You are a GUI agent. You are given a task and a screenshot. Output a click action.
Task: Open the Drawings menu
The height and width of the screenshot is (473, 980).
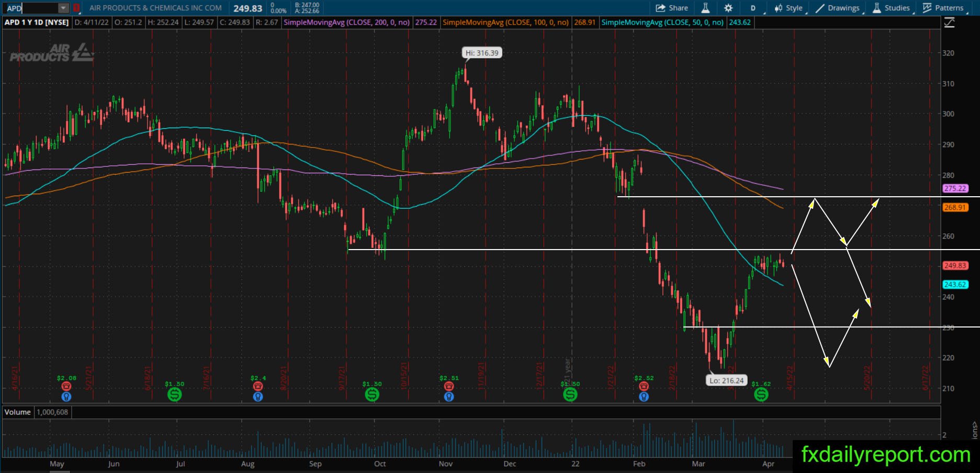(838, 8)
